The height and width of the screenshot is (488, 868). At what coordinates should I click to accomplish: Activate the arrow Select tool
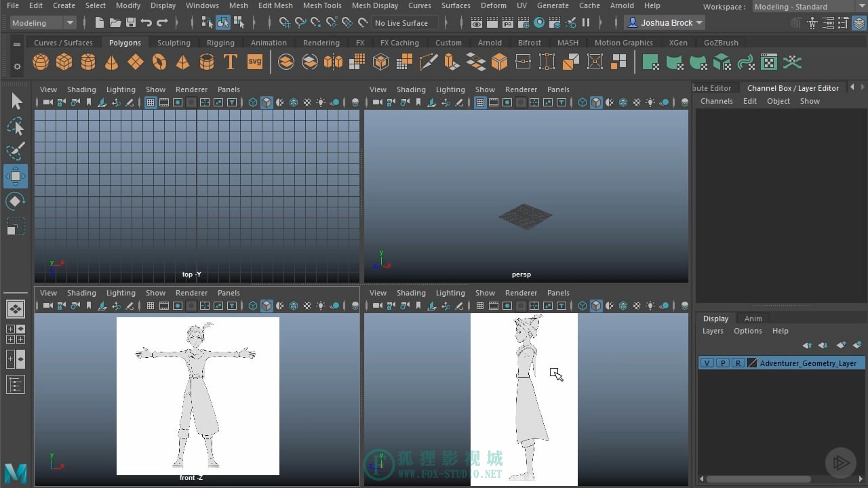(16, 102)
